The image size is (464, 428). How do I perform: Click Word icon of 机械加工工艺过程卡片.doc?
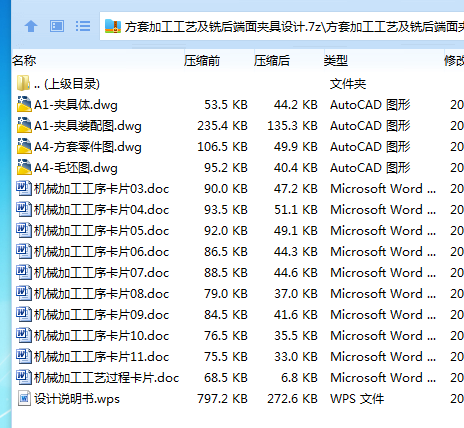point(24,377)
